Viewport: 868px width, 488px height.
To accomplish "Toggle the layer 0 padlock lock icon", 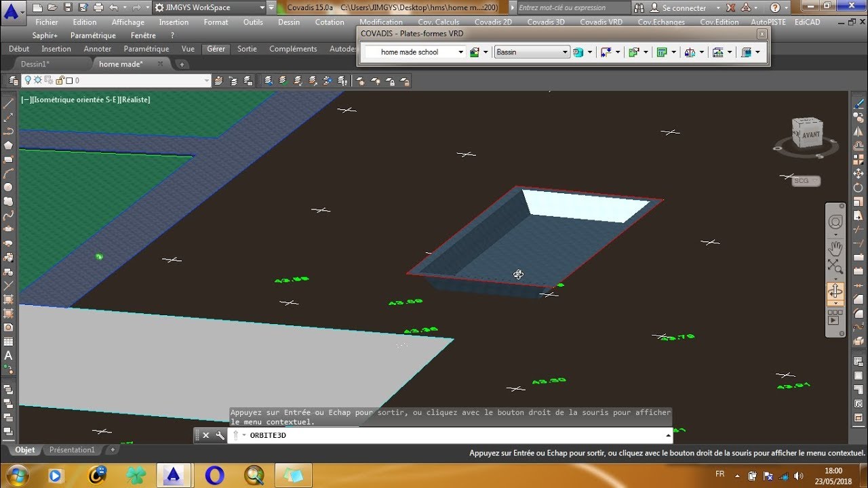I will click(x=59, y=80).
